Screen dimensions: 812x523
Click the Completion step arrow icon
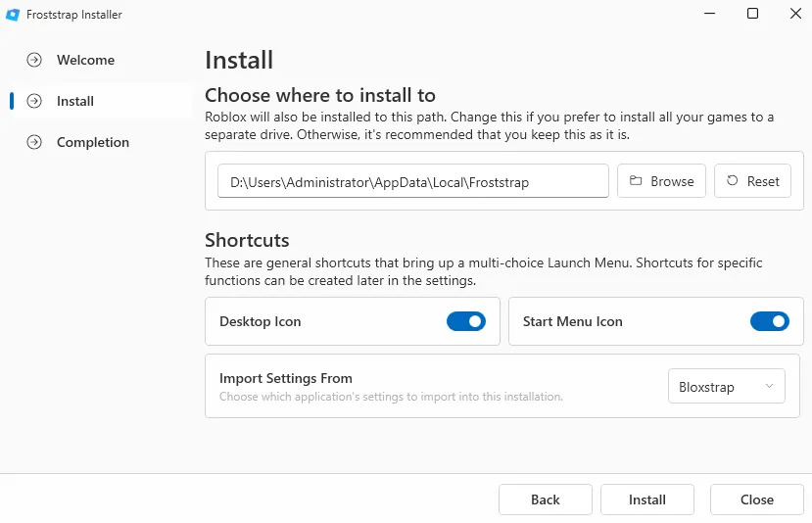coord(34,142)
